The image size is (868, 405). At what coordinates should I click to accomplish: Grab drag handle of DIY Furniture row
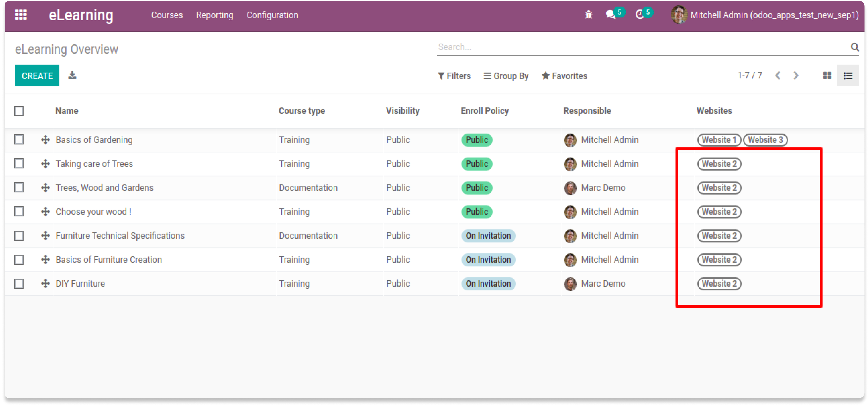45,284
